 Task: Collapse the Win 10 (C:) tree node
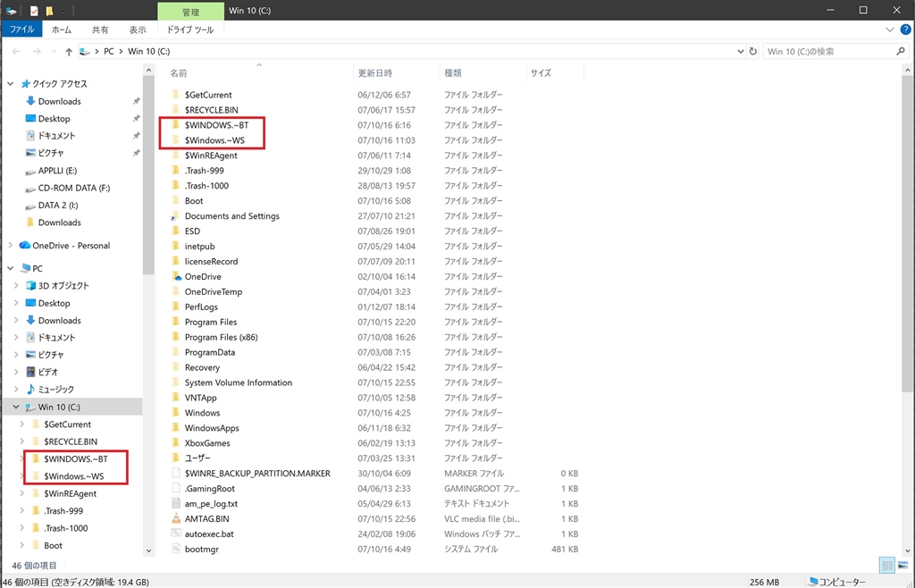[x=16, y=407]
